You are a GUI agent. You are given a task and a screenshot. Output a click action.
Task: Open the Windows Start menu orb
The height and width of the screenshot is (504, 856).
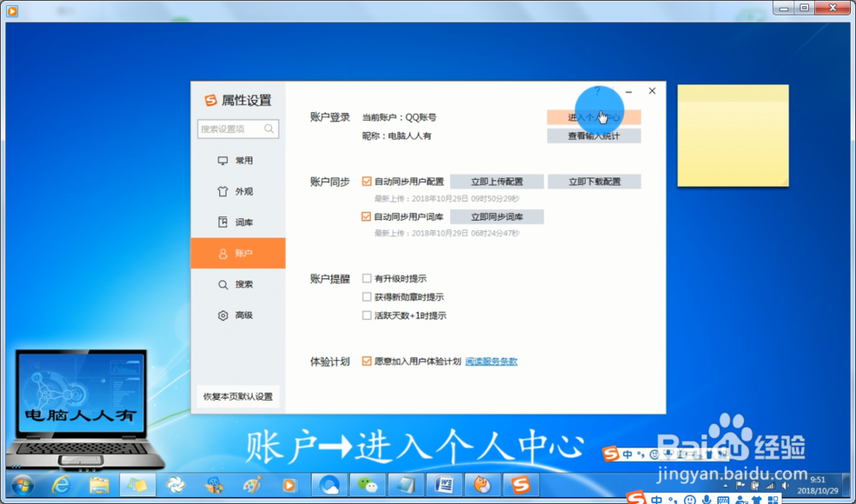pos(22,485)
